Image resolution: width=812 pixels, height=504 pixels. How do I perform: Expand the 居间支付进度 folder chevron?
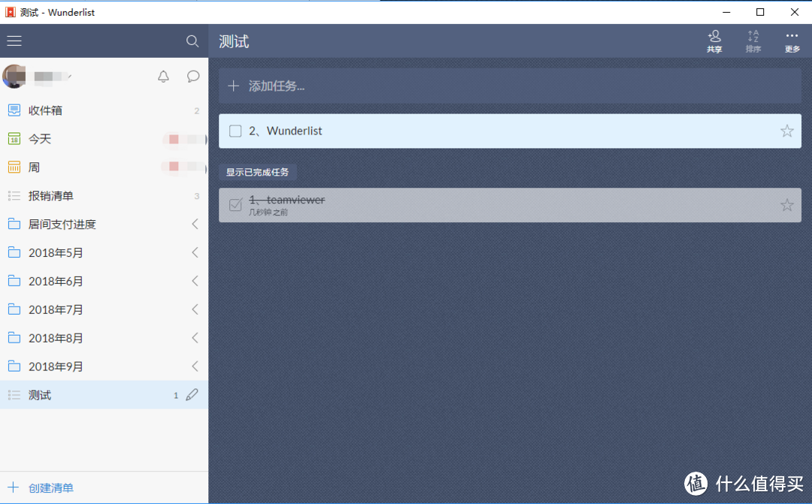click(x=195, y=224)
